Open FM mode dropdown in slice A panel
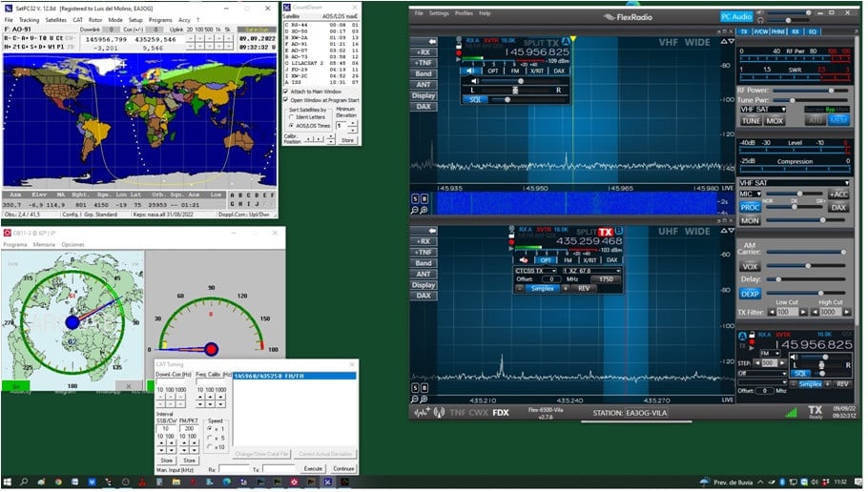 [x=770, y=353]
